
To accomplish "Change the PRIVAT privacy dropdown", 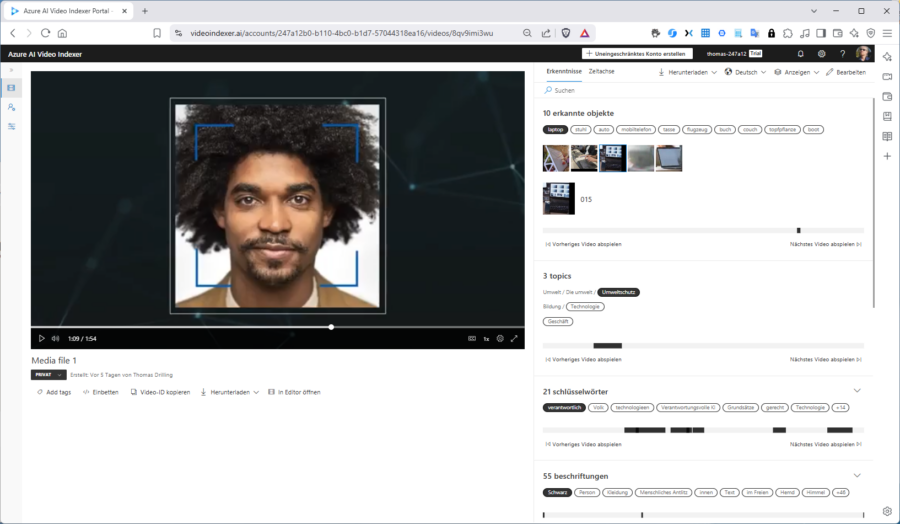I will pyautogui.click(x=48, y=375).
